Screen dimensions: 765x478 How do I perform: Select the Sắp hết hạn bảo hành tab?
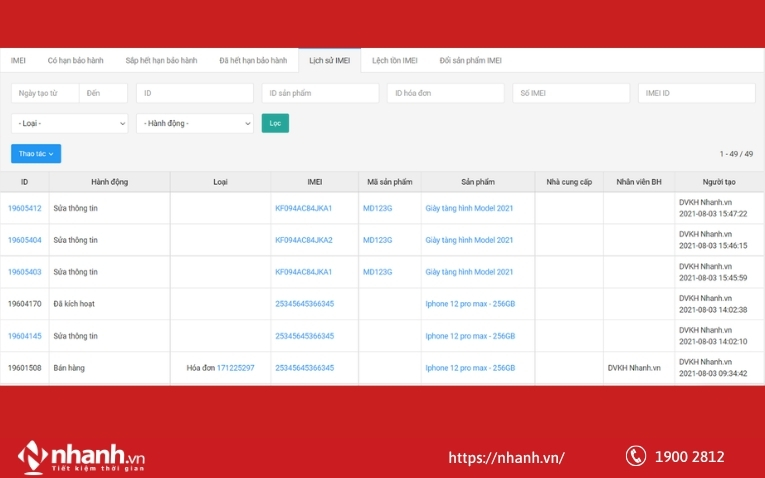click(161, 61)
